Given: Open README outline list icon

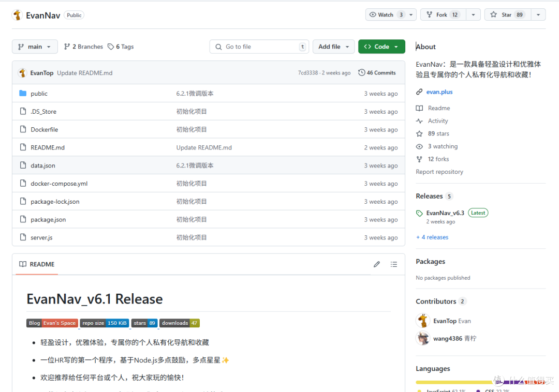Looking at the screenshot, I should (x=393, y=264).
